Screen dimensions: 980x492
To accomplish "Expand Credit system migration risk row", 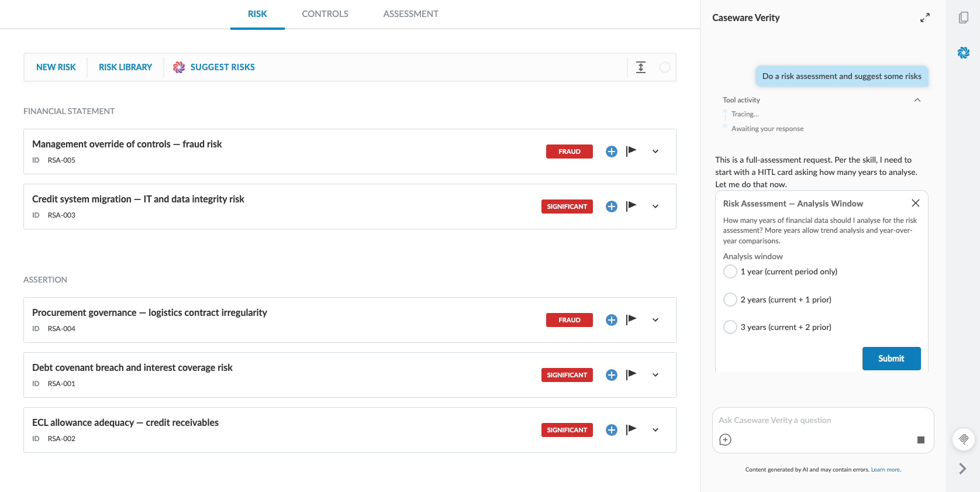I will click(655, 207).
